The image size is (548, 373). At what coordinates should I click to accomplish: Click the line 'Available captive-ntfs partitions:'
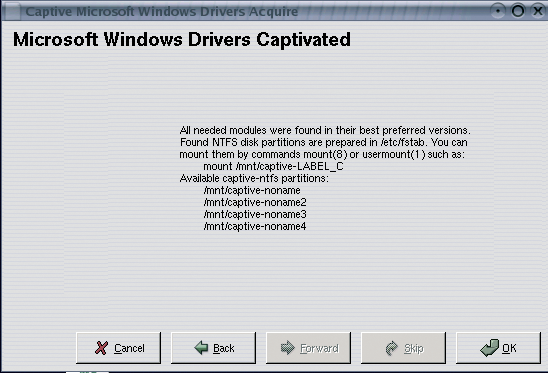pyautogui.click(x=254, y=178)
